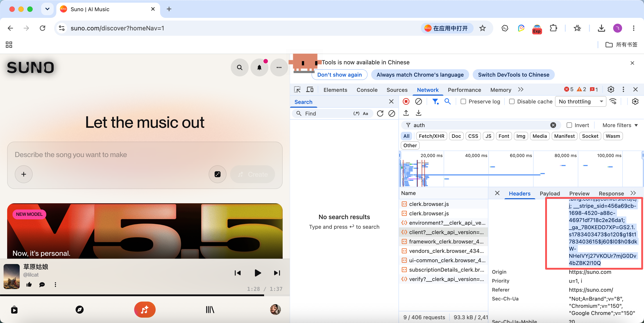Click the Create song button

[252, 174]
